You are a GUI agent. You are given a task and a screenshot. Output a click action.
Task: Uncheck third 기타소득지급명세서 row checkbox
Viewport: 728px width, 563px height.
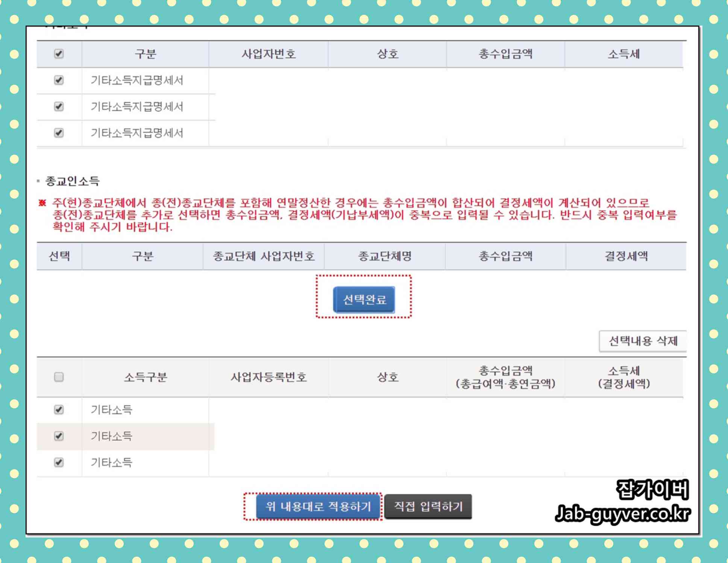59,133
